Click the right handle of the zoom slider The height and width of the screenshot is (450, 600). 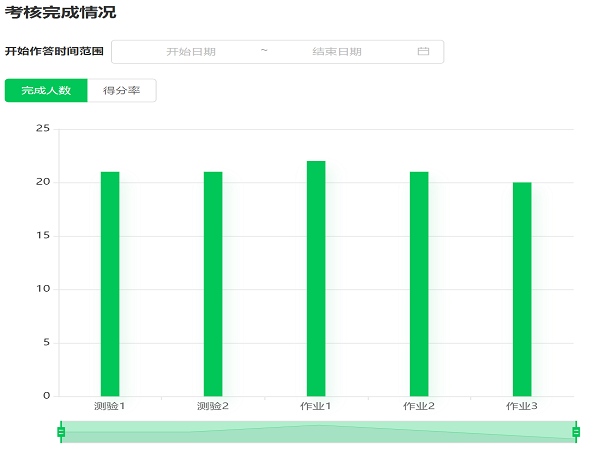576,432
